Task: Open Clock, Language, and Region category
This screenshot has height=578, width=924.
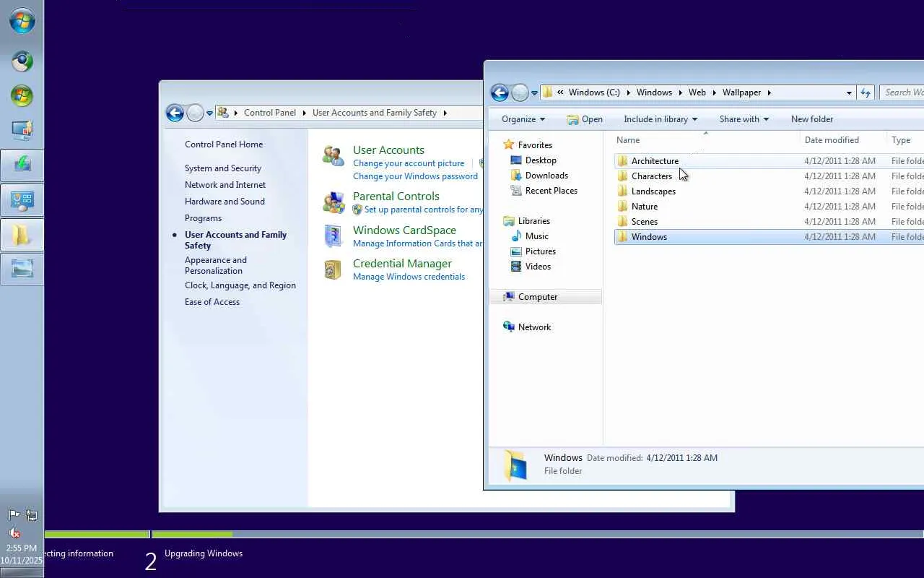Action: pyautogui.click(x=240, y=285)
